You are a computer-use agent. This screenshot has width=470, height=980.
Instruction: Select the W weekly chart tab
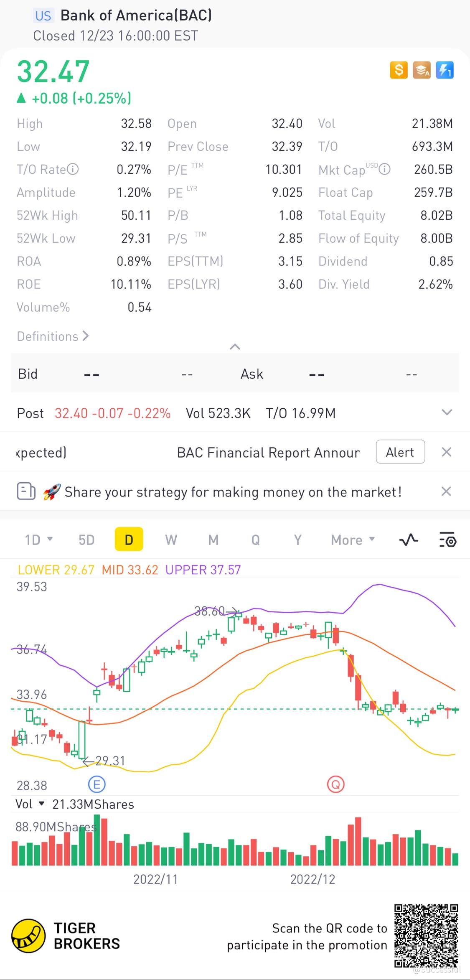click(x=171, y=540)
